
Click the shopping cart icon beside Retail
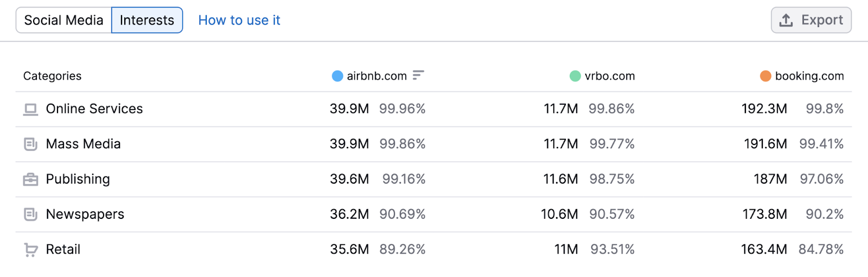[30, 250]
